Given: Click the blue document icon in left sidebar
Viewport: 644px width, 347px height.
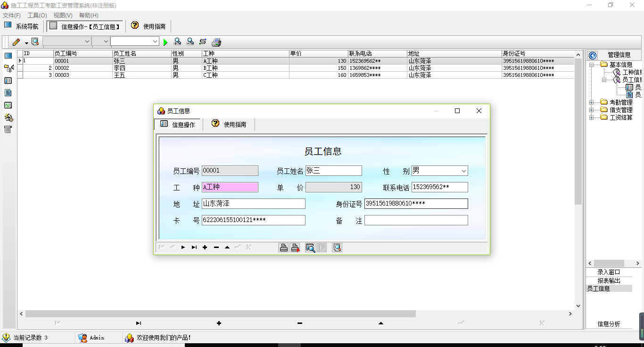Looking at the screenshot, I should click(x=8, y=93).
